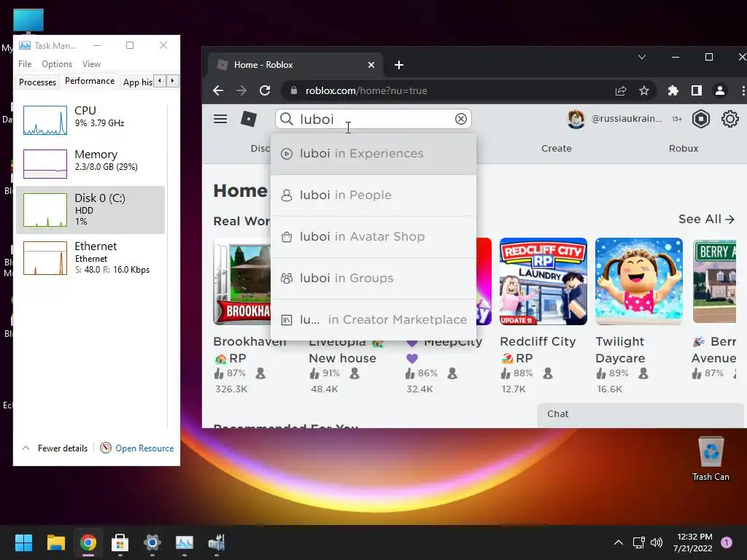
Task: Click the russiaukrain avatar headshot
Action: [576, 119]
